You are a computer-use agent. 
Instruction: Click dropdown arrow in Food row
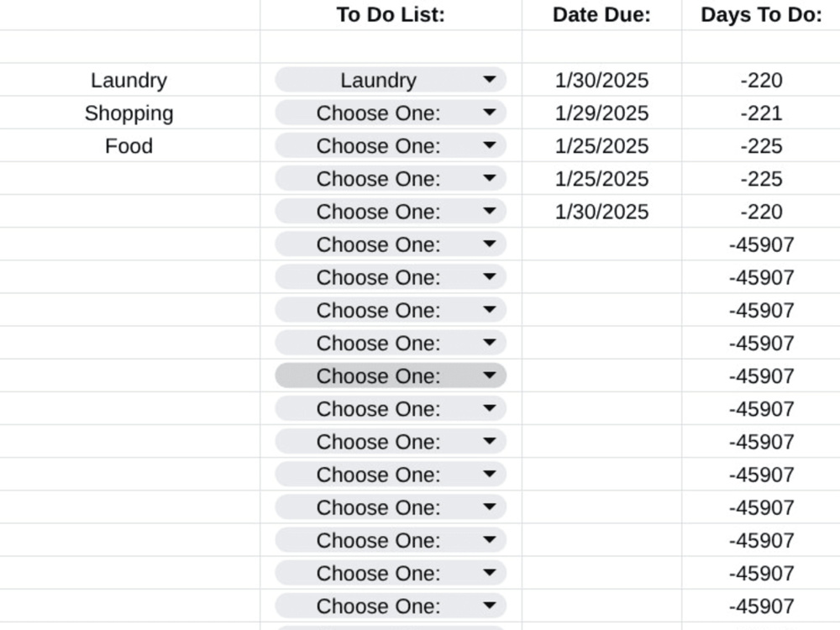point(489,145)
